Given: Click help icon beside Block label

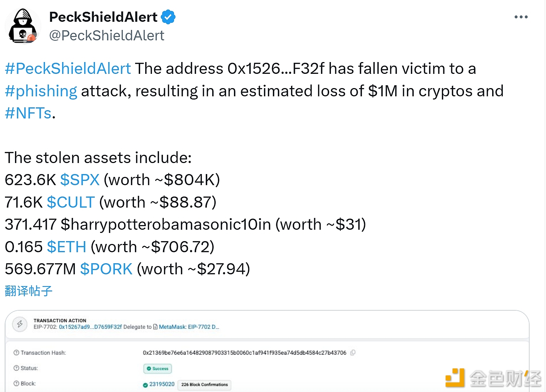Looking at the screenshot, I should point(16,383).
